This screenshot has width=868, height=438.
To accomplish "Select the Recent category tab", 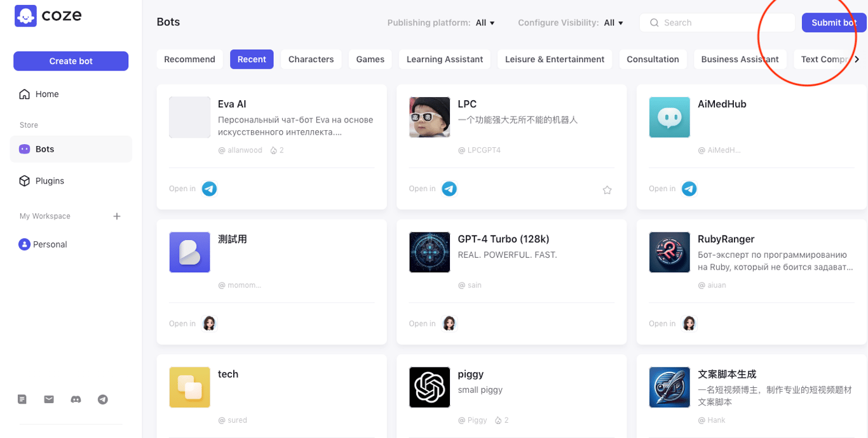I will pyautogui.click(x=252, y=59).
